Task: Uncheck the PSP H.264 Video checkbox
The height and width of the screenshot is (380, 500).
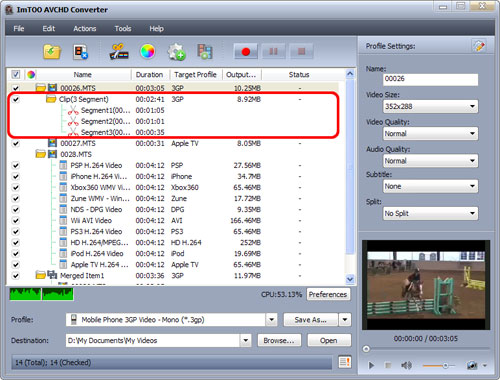Action: 16,165
